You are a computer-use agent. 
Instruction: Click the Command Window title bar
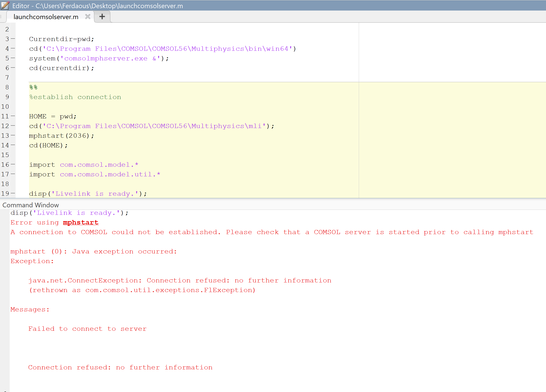(273, 205)
